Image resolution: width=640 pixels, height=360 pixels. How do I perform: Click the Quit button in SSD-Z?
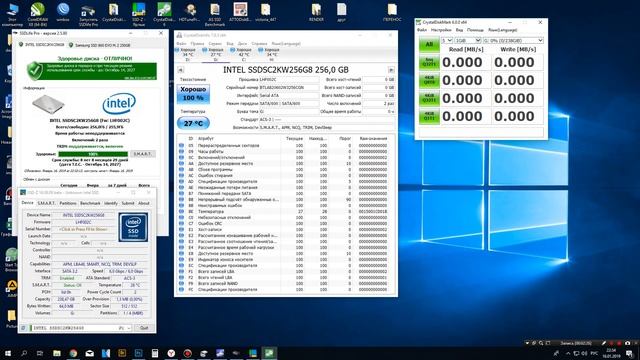[x=144, y=328]
